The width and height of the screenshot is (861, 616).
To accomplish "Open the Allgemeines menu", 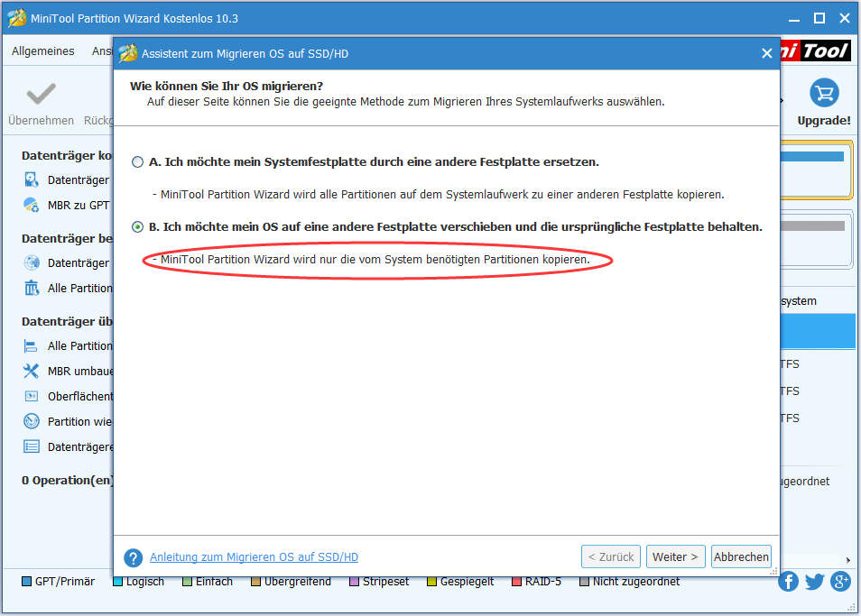I will pos(42,51).
